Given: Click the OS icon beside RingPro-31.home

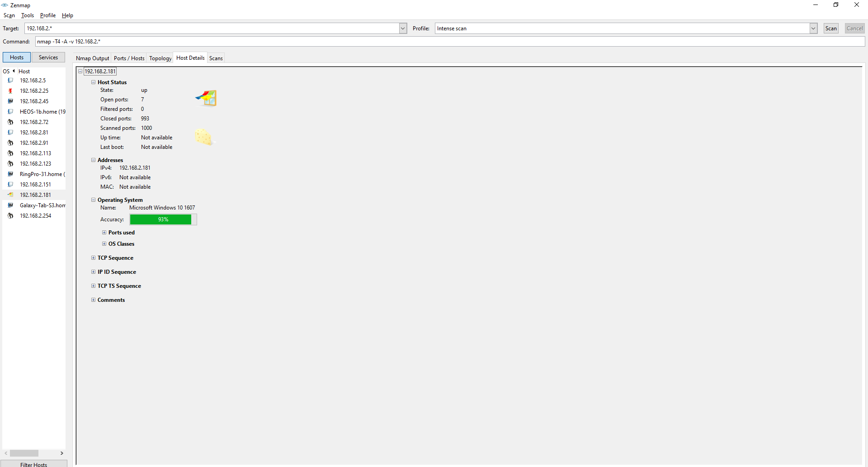Looking at the screenshot, I should [x=10, y=174].
